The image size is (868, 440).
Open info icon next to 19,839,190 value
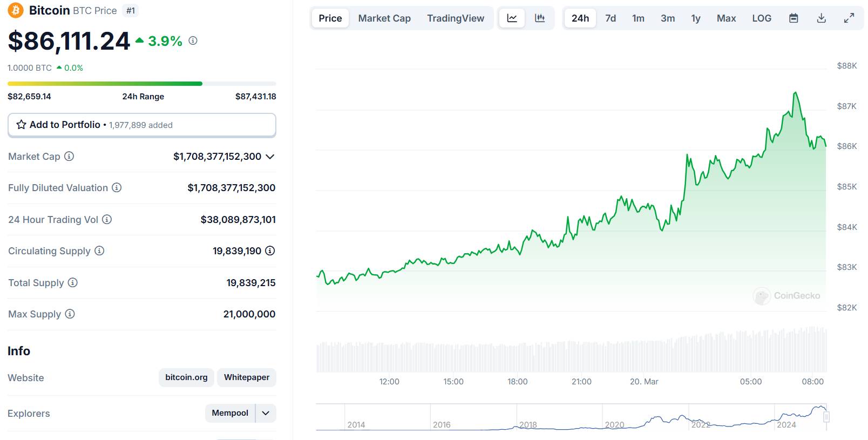pyautogui.click(x=270, y=251)
